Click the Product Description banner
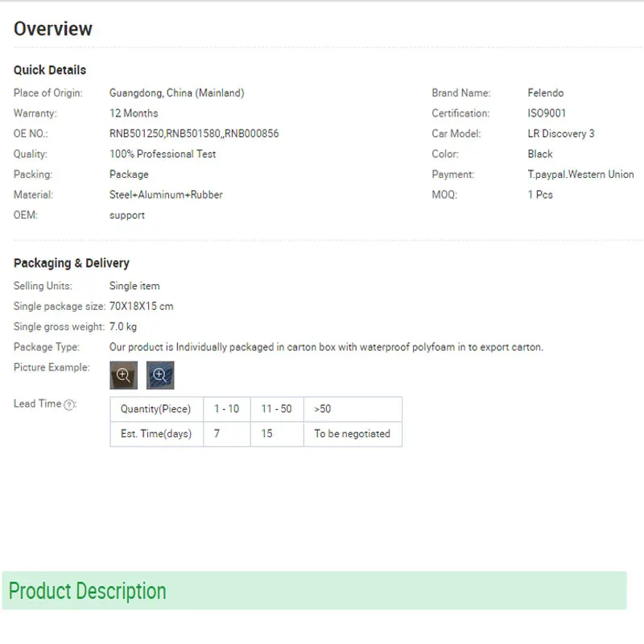Viewport: 644px width, 644px height. pos(315,590)
